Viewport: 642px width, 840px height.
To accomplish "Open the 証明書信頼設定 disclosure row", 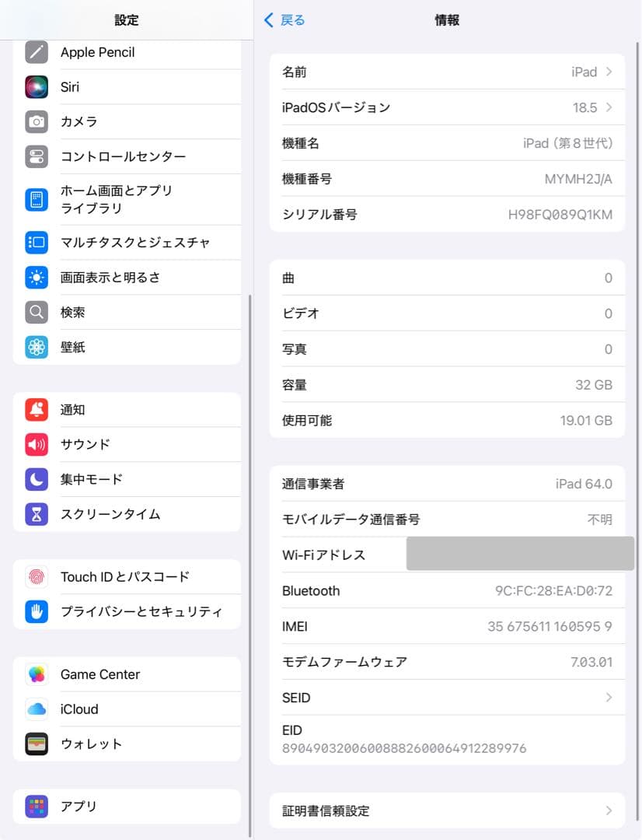I will [x=447, y=810].
